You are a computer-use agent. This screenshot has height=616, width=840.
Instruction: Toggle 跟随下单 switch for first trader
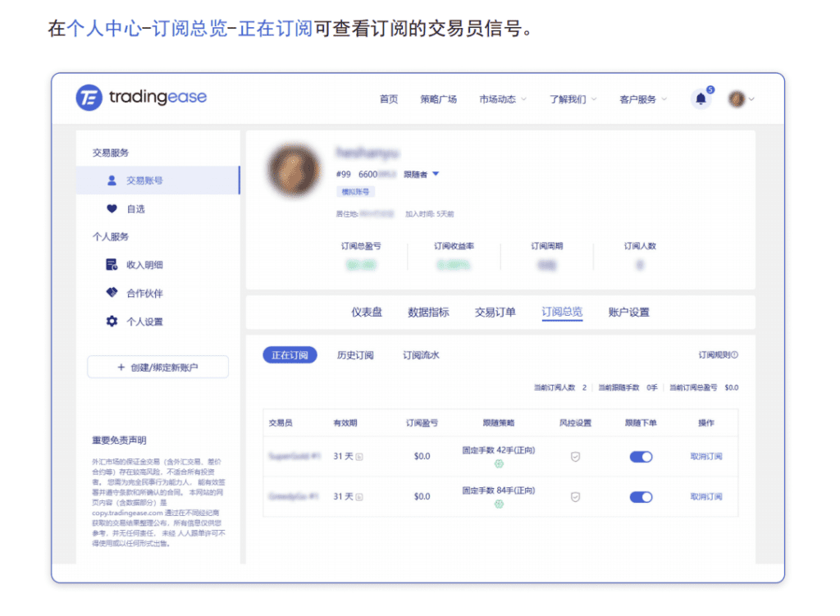coord(641,457)
